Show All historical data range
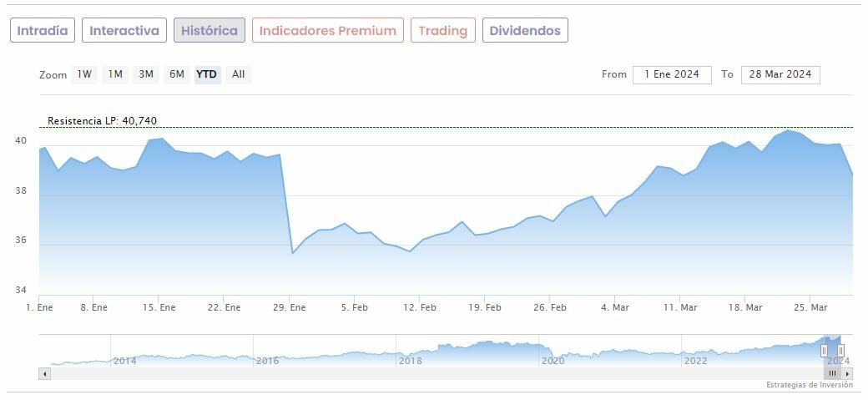 (x=239, y=74)
